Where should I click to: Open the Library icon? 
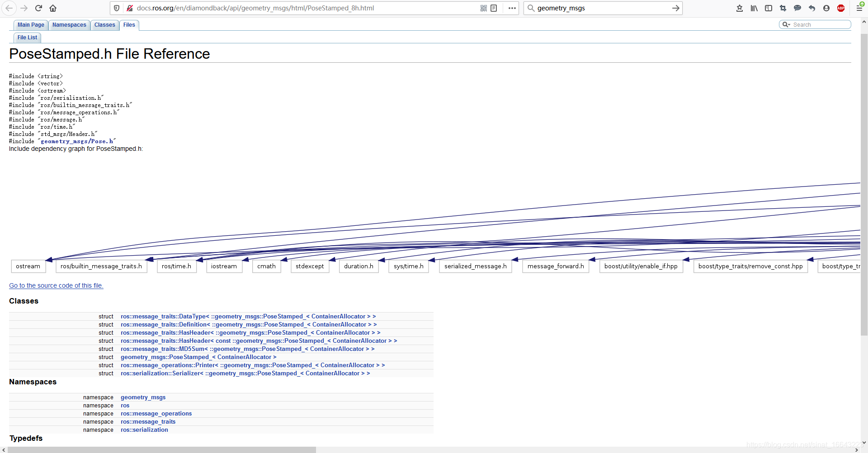tap(754, 8)
